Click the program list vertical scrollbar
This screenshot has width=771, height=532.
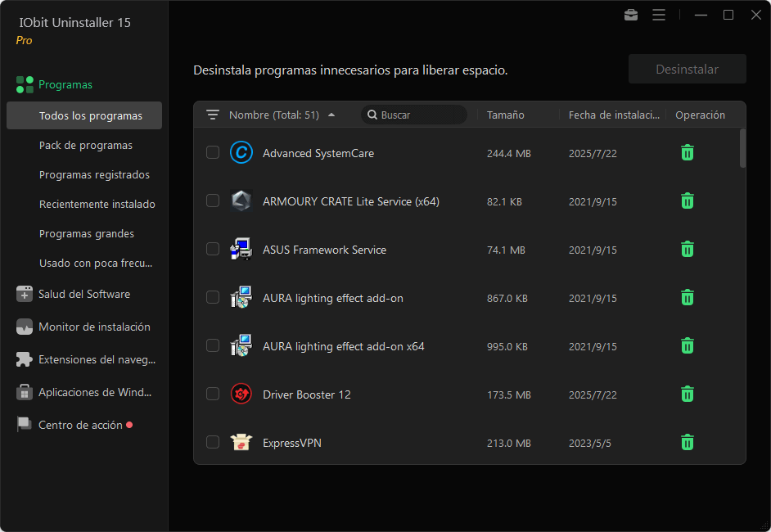point(742,148)
